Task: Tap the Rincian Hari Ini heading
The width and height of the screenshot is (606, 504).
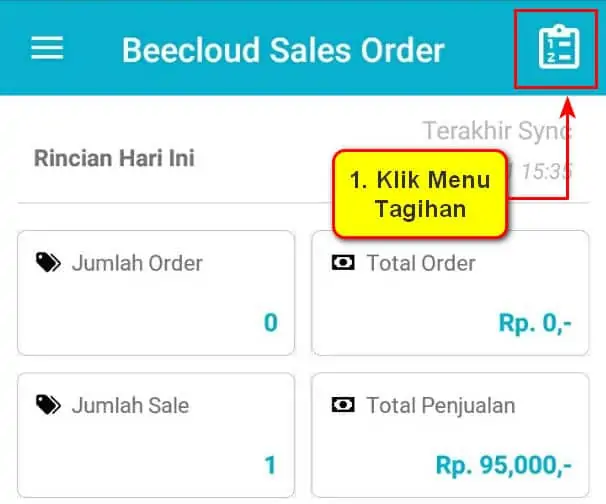Action: [114, 158]
